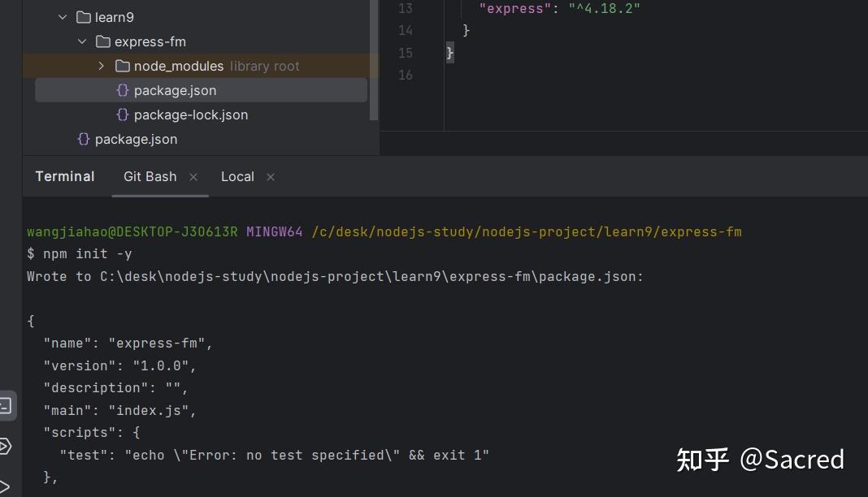
Task: Select the package-lock.json file name
Action: coord(191,115)
